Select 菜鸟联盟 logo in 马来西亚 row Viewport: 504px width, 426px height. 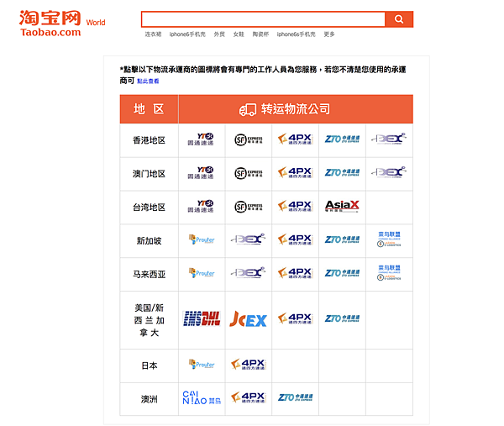(x=389, y=272)
